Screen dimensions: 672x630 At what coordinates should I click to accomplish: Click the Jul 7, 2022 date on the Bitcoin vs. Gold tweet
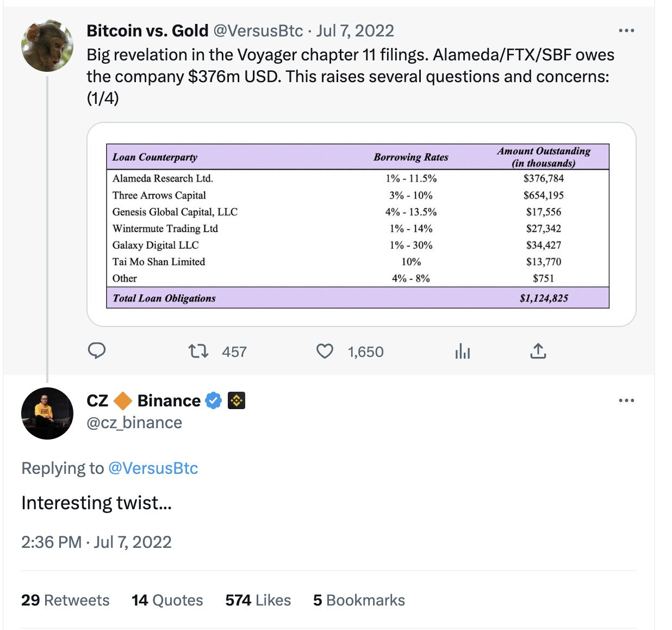coord(355,31)
